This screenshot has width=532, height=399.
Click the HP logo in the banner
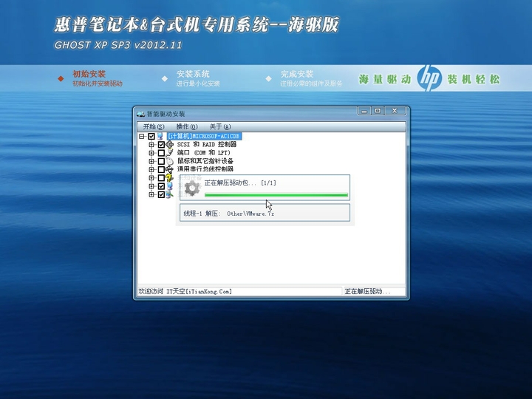pyautogui.click(x=429, y=78)
